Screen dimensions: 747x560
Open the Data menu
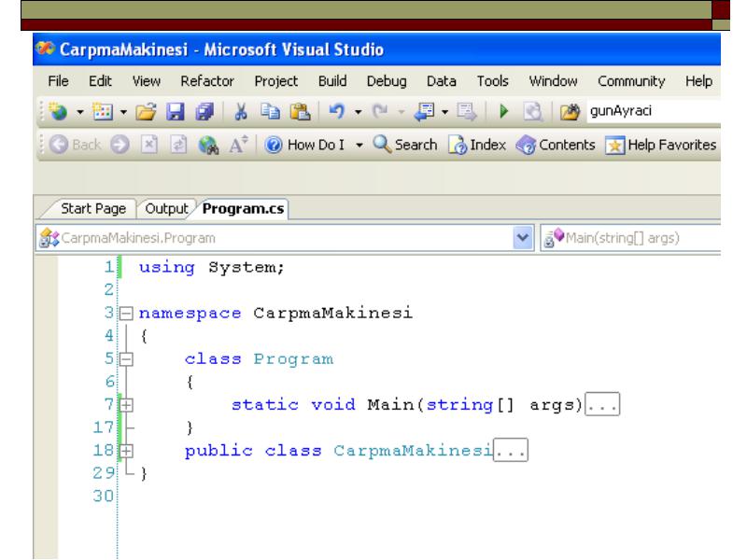click(441, 81)
